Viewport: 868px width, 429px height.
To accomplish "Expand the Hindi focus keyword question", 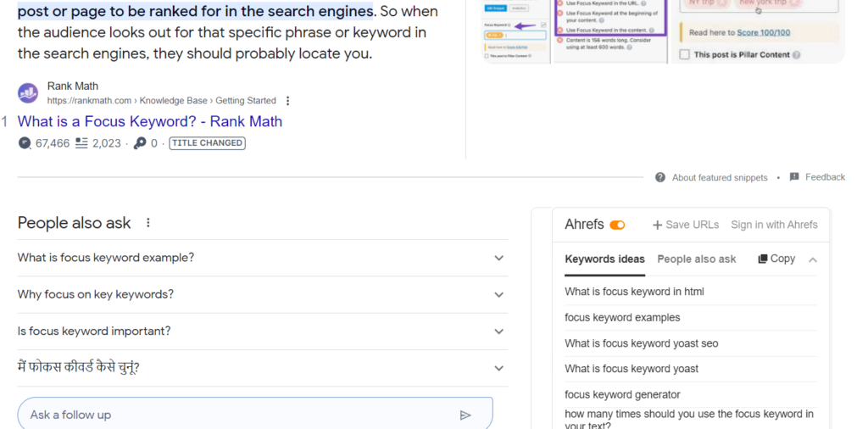I will (x=263, y=368).
